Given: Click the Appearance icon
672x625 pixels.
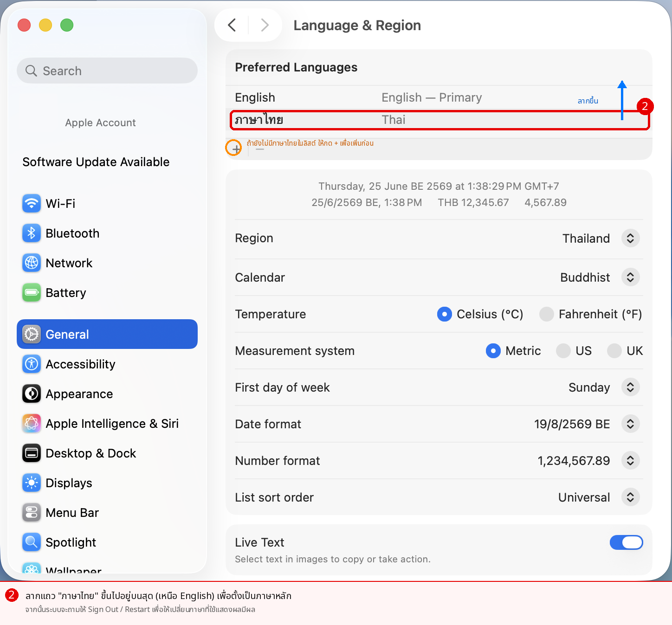Looking at the screenshot, I should [x=32, y=393].
